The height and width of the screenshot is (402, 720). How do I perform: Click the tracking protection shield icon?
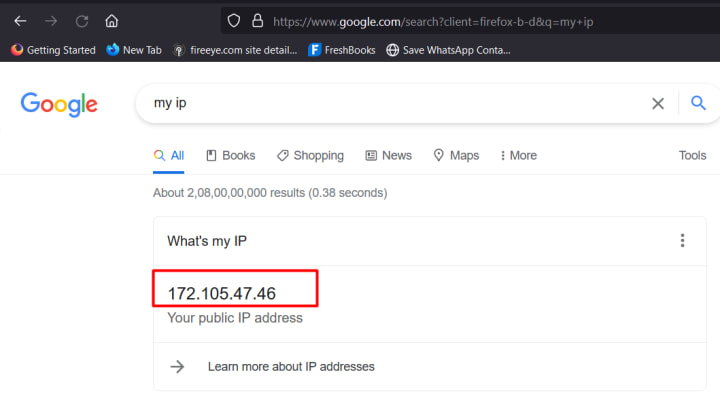click(x=234, y=21)
